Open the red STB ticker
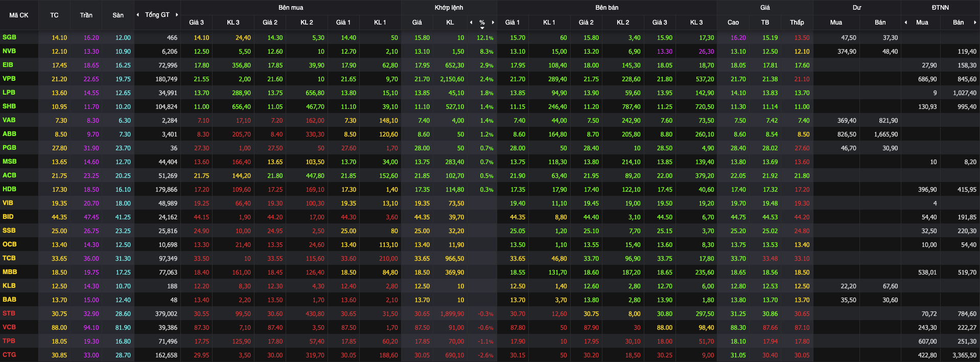This screenshot has height=362, width=980. click(x=9, y=313)
